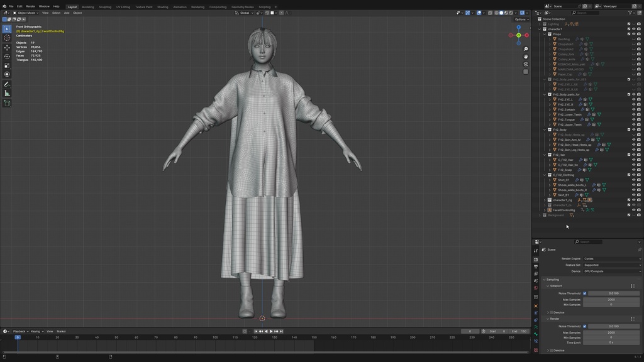Image resolution: width=644 pixels, height=362 pixels.
Task: Select the Move tool from the toolbar
Action: 6,47
